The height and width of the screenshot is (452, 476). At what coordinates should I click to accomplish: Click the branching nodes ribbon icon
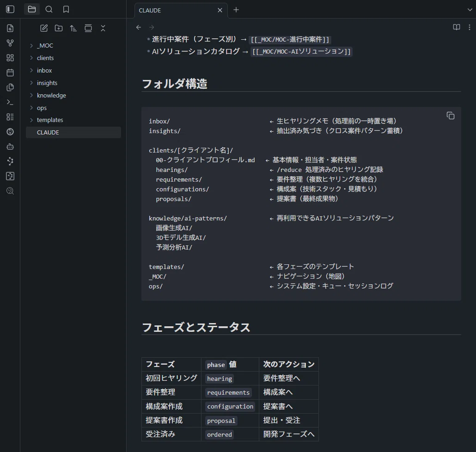point(10,161)
